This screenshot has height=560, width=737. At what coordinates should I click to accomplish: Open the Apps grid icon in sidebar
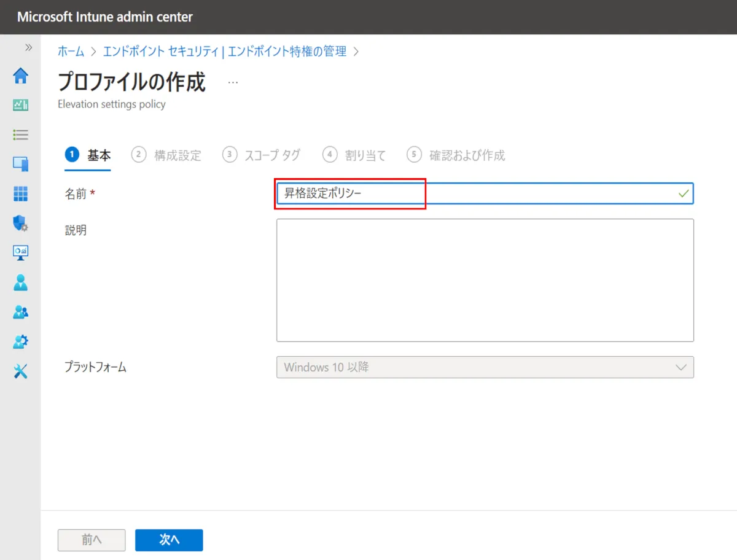click(x=21, y=194)
